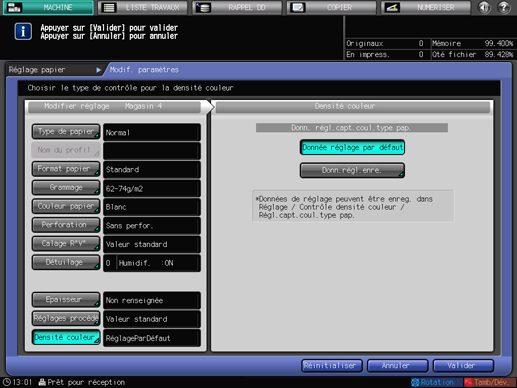Viewport: 517px width, 388px height.
Task: Click the Modifier réglage Magasin 4 header
Action: (x=114, y=107)
